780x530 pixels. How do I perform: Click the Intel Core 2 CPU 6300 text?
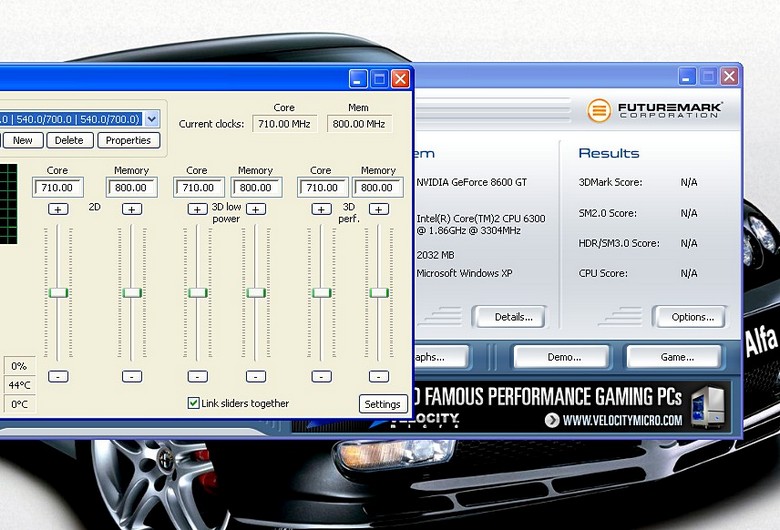click(x=481, y=224)
